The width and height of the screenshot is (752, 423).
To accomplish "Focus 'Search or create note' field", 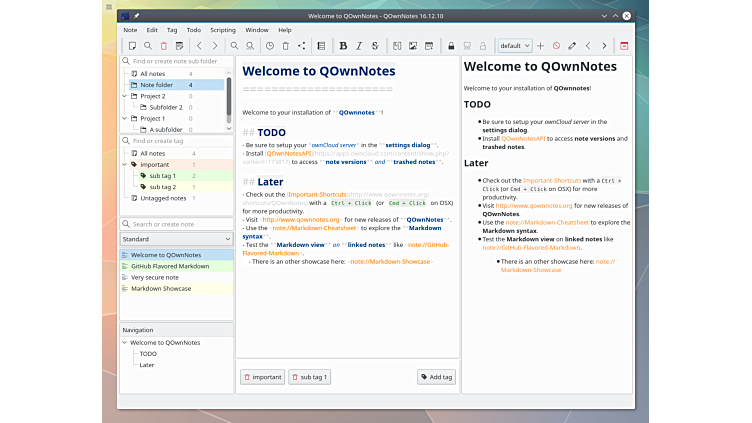I will coord(176,224).
